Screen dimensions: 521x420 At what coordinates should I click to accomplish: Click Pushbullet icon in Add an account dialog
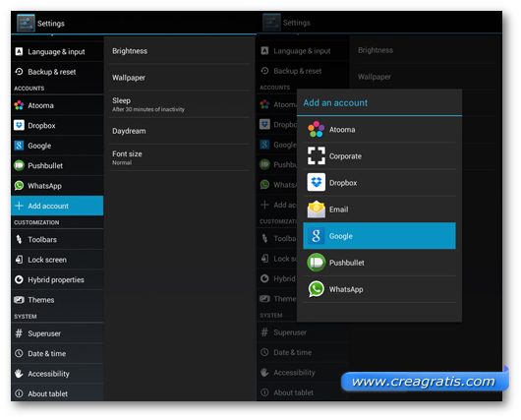point(316,263)
